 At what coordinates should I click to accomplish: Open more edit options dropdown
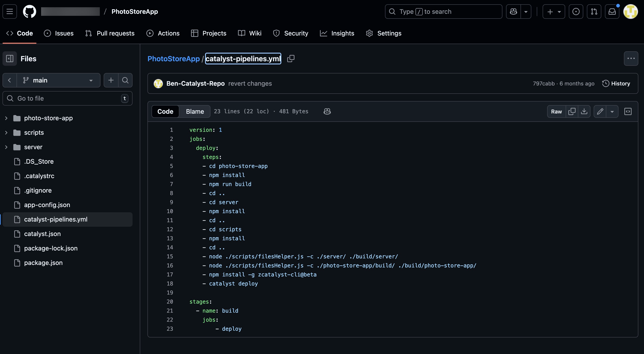point(612,111)
